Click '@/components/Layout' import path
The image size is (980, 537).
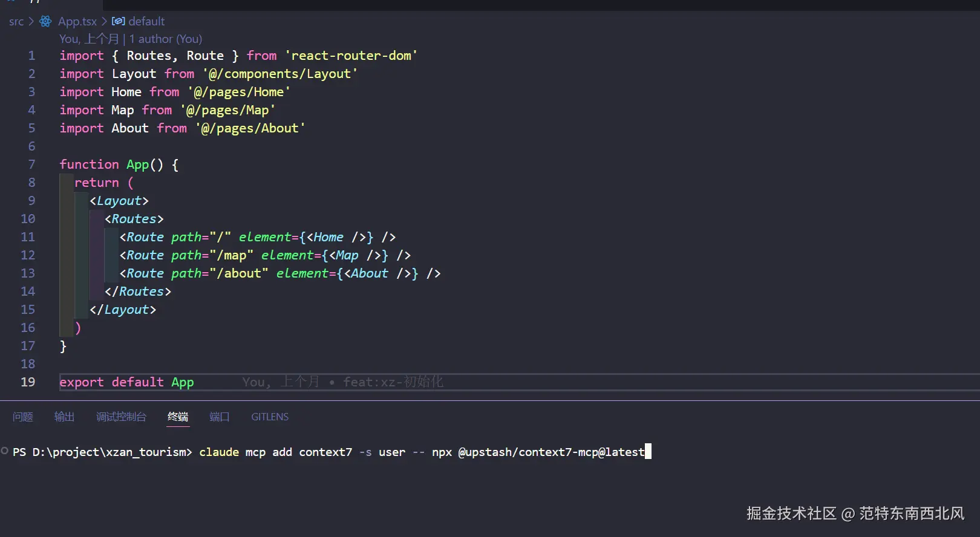coord(280,74)
